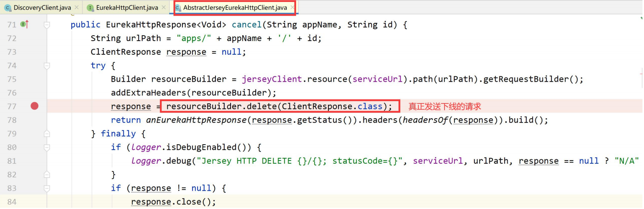Click line number 78 in the gutter
The height and width of the screenshot is (209, 644).
click(12, 120)
